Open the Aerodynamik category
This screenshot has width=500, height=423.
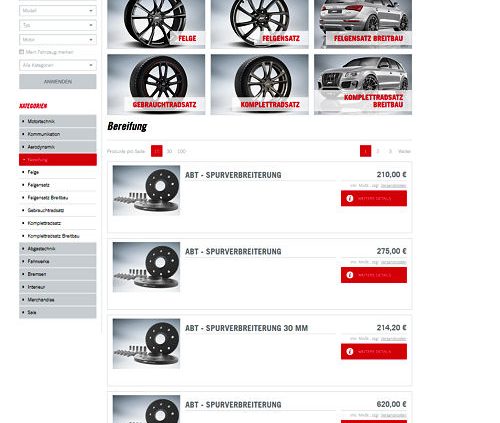(58, 147)
